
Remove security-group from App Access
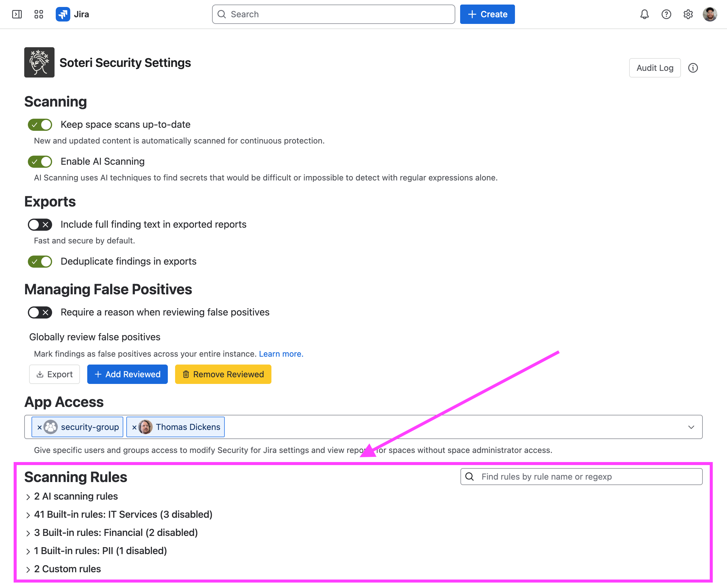click(40, 427)
